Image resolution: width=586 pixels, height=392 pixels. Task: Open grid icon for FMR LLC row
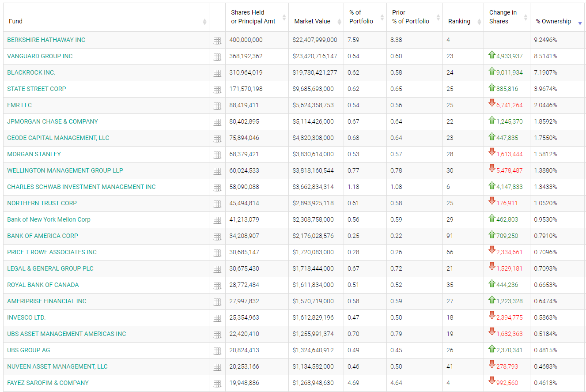click(x=217, y=106)
